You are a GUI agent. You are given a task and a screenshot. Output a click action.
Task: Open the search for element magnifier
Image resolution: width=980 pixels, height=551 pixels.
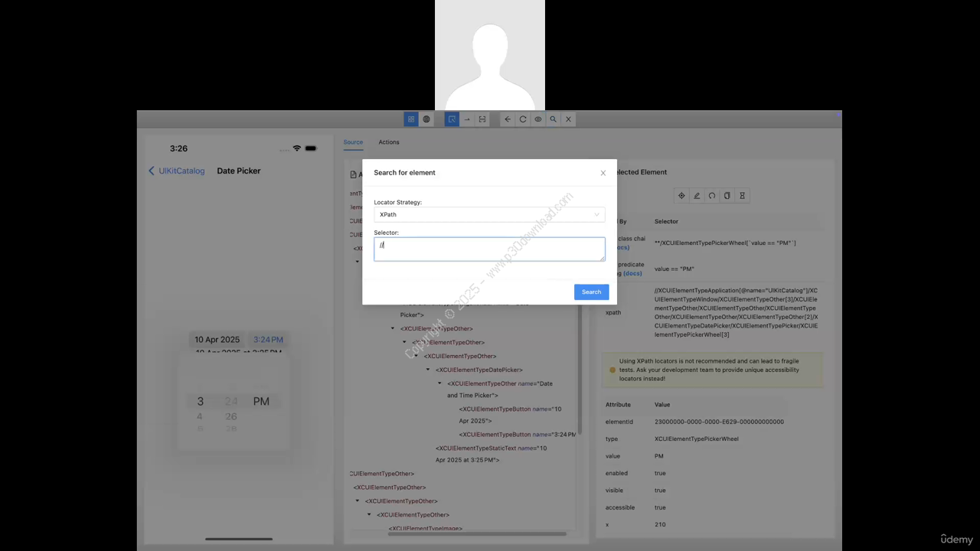click(553, 119)
